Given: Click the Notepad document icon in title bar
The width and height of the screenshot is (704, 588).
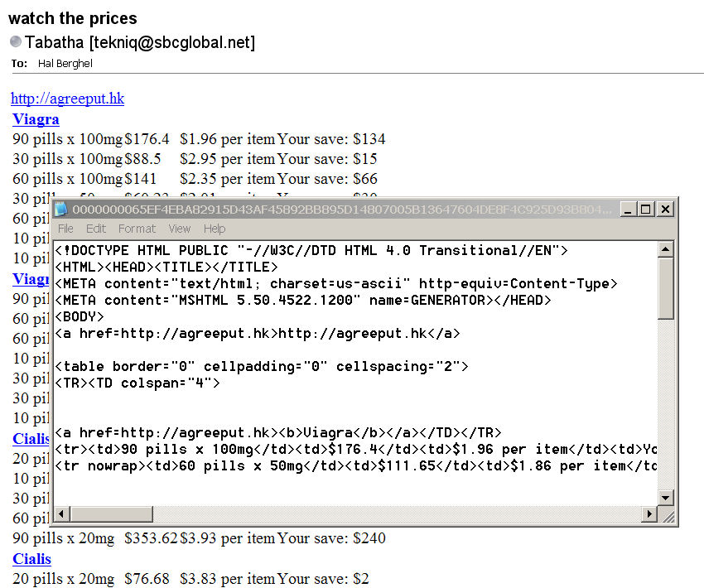Looking at the screenshot, I should click(x=62, y=210).
